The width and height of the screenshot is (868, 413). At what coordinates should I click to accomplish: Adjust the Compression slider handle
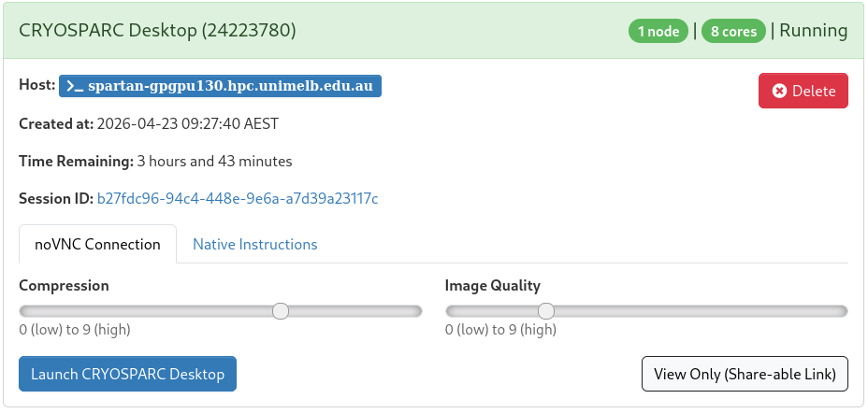click(281, 311)
